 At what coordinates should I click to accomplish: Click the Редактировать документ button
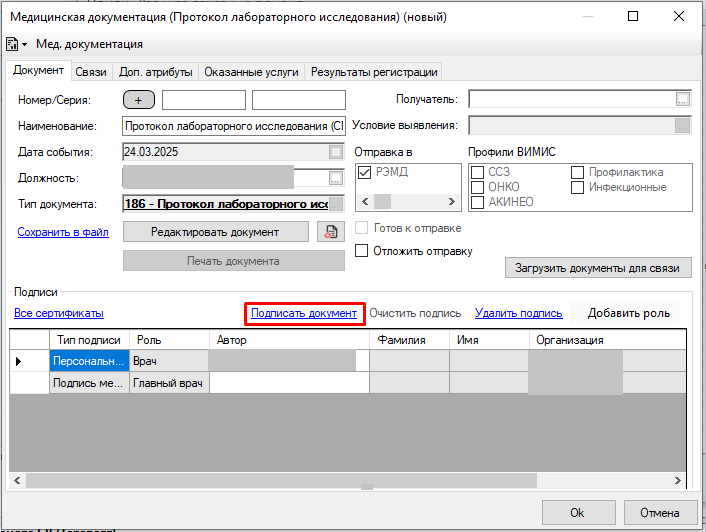click(x=216, y=232)
